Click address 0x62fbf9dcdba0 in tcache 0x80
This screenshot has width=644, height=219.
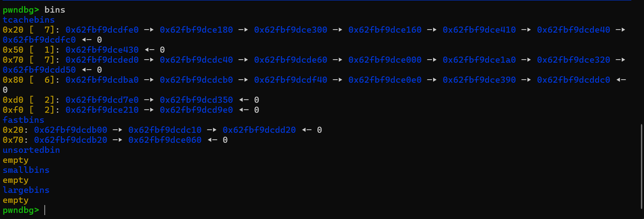tap(102, 80)
